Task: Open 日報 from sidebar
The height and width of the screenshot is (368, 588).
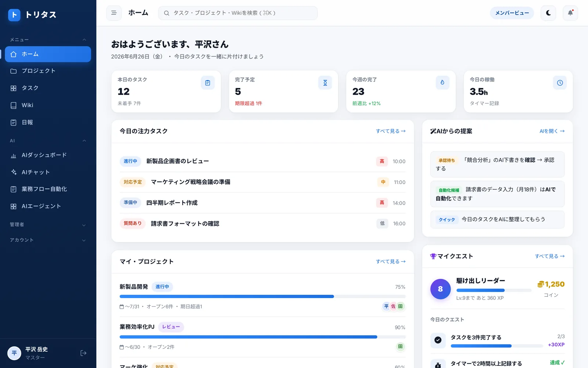Action: (x=48, y=123)
